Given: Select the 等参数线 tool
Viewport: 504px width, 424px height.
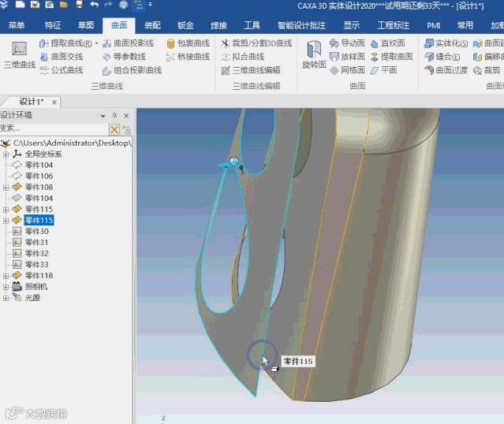Looking at the screenshot, I should (124, 57).
